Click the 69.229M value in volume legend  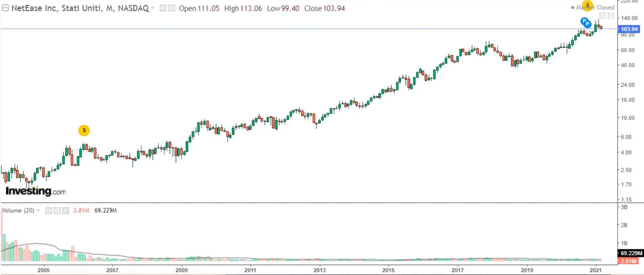click(x=104, y=211)
